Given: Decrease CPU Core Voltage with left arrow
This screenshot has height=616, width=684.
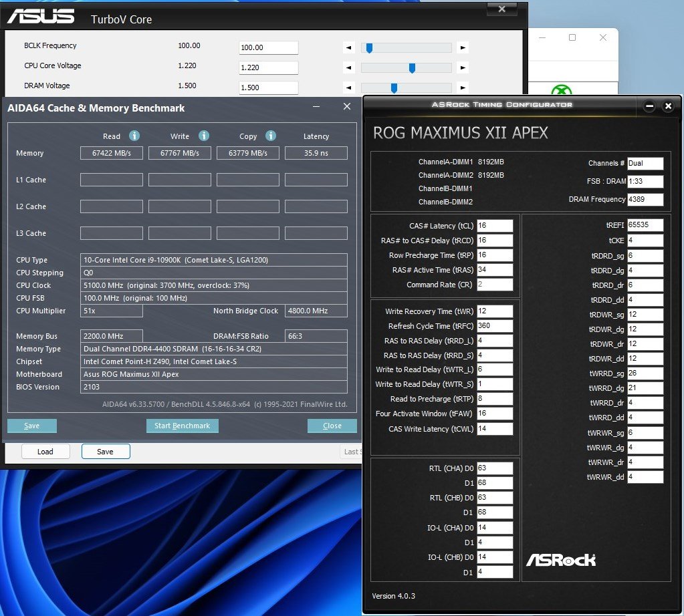Looking at the screenshot, I should click(x=348, y=67).
